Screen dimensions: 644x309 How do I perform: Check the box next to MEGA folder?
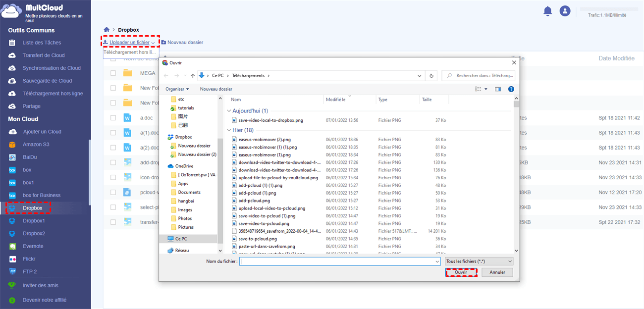pos(113,73)
